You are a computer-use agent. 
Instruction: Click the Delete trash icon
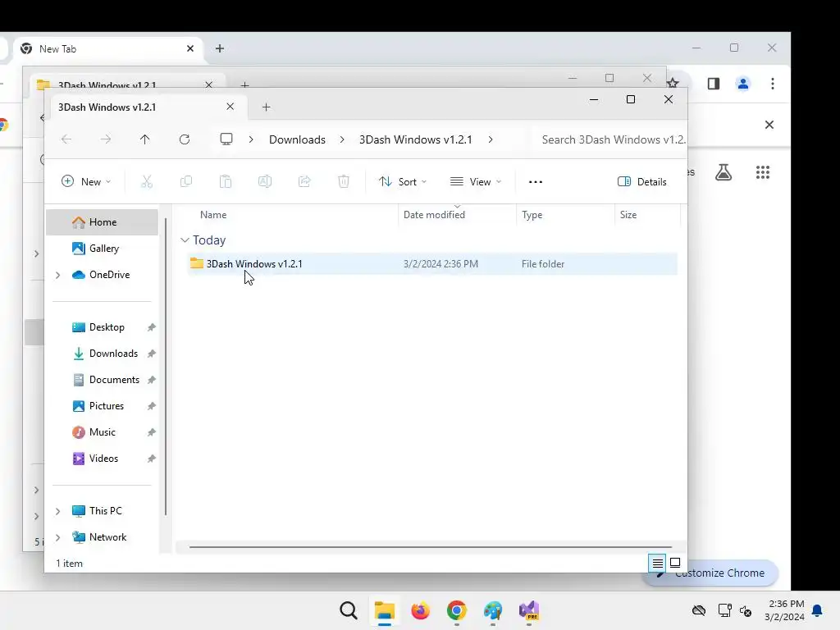(x=344, y=181)
